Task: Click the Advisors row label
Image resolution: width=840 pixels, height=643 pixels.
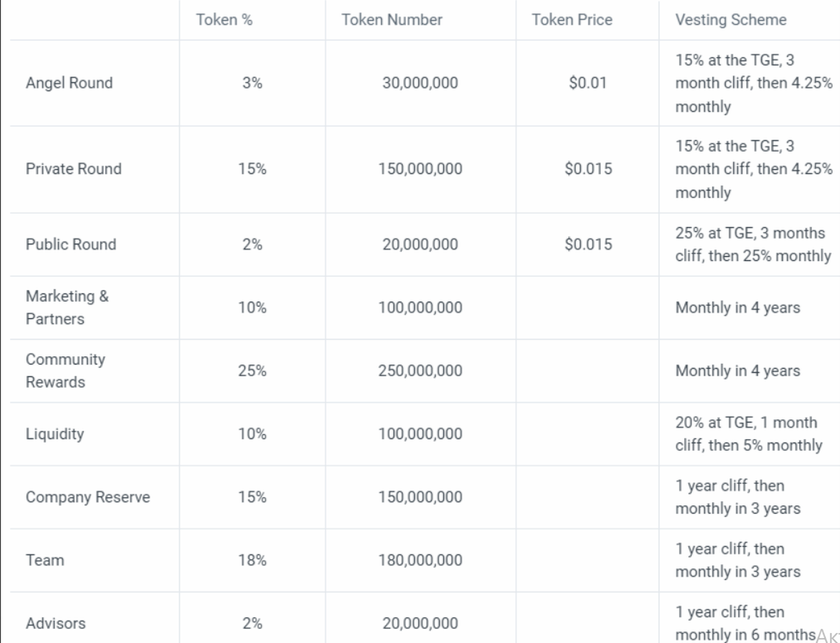Action: click(55, 623)
